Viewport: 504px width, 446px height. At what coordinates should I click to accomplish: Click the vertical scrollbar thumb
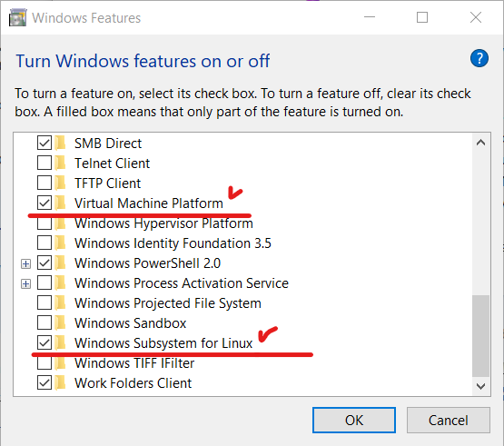pyautogui.click(x=480, y=336)
